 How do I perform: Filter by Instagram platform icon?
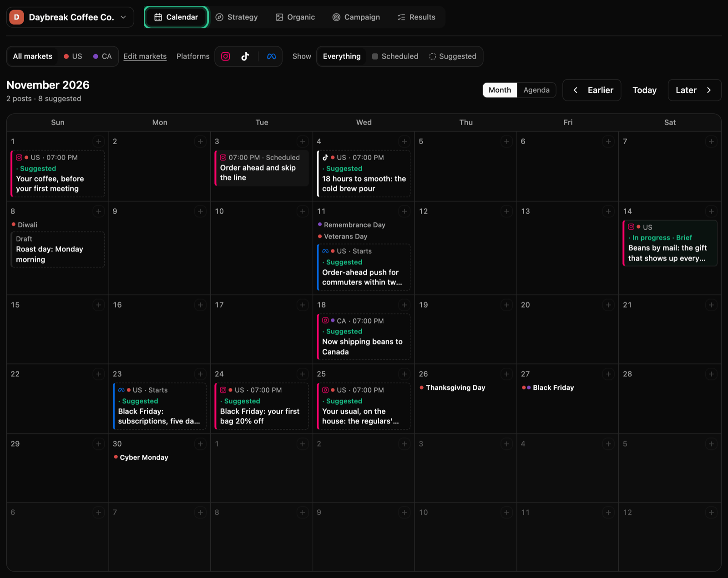(226, 56)
